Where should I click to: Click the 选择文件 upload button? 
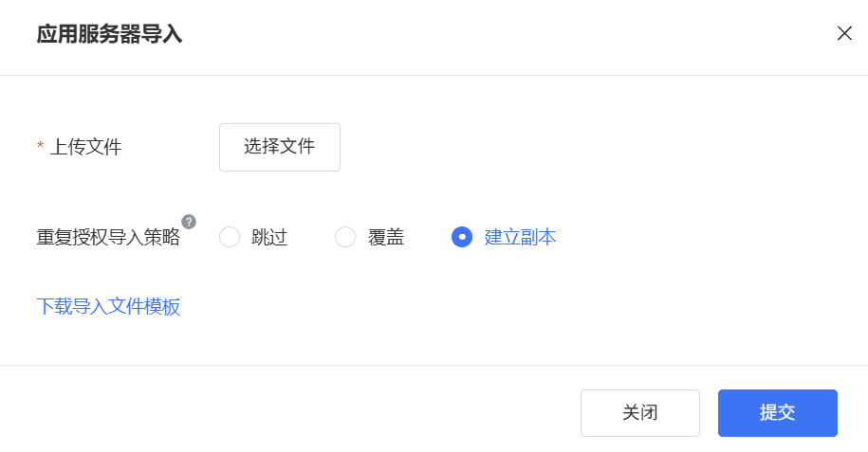280,147
